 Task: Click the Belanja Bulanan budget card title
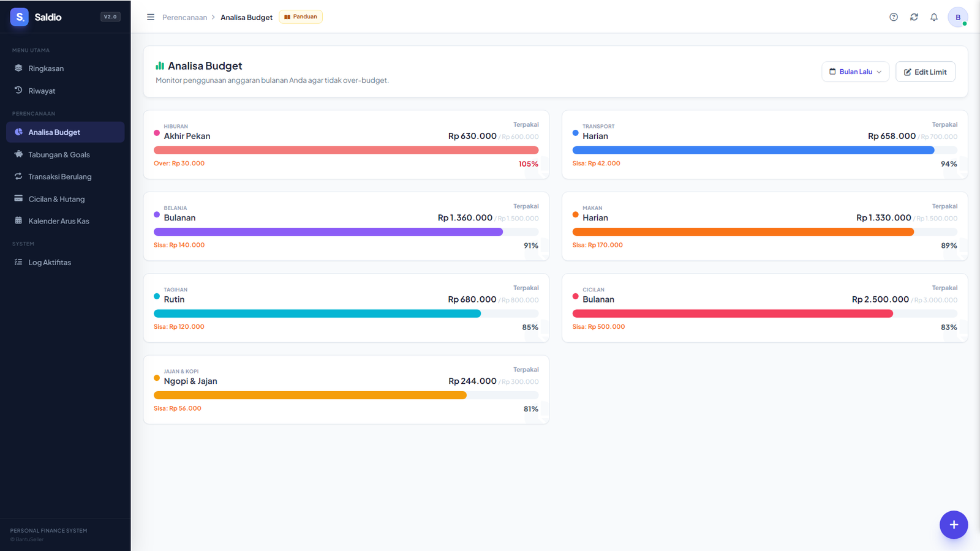click(x=179, y=217)
